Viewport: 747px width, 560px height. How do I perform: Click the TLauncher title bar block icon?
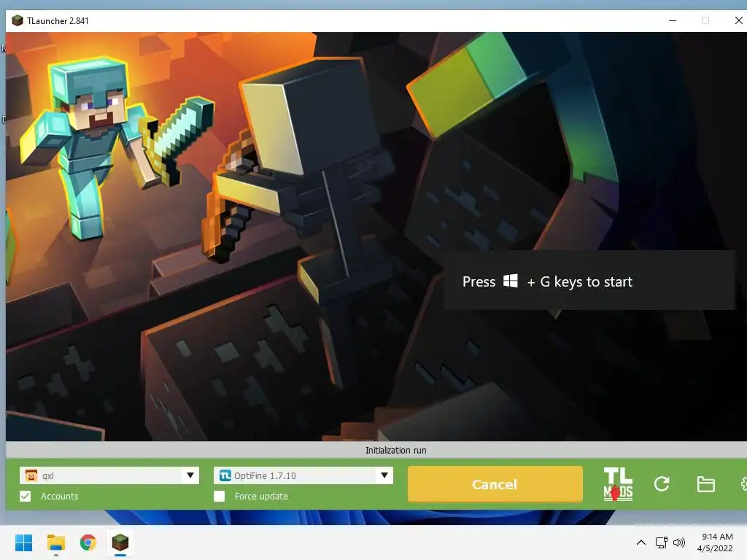18,20
